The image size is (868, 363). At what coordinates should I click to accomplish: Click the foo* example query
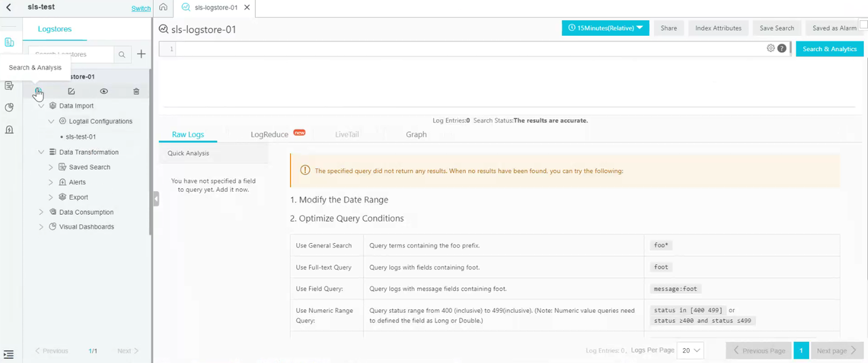(x=661, y=245)
